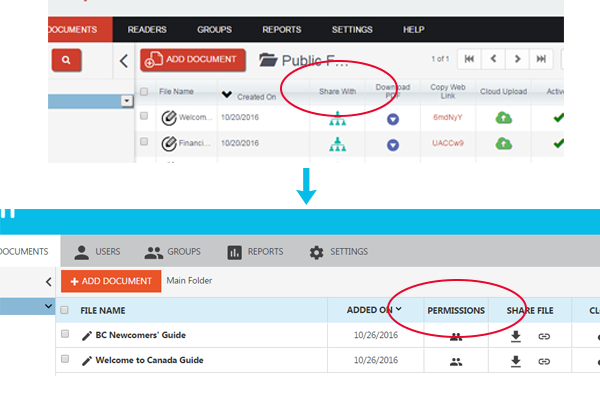The image size is (600, 400).
Task: Click Main Folder breadcrumb
Action: pos(189,281)
